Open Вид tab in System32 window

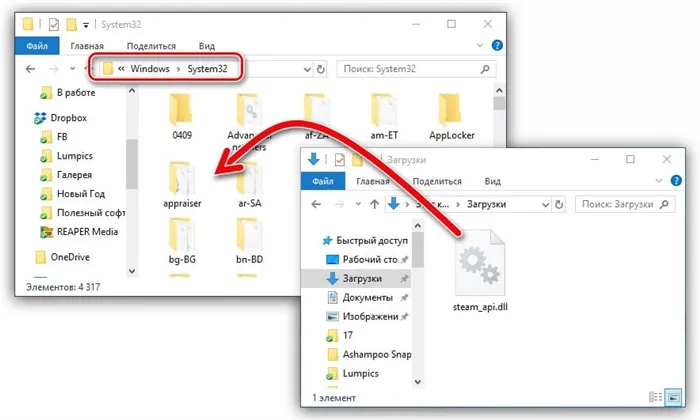tap(207, 46)
